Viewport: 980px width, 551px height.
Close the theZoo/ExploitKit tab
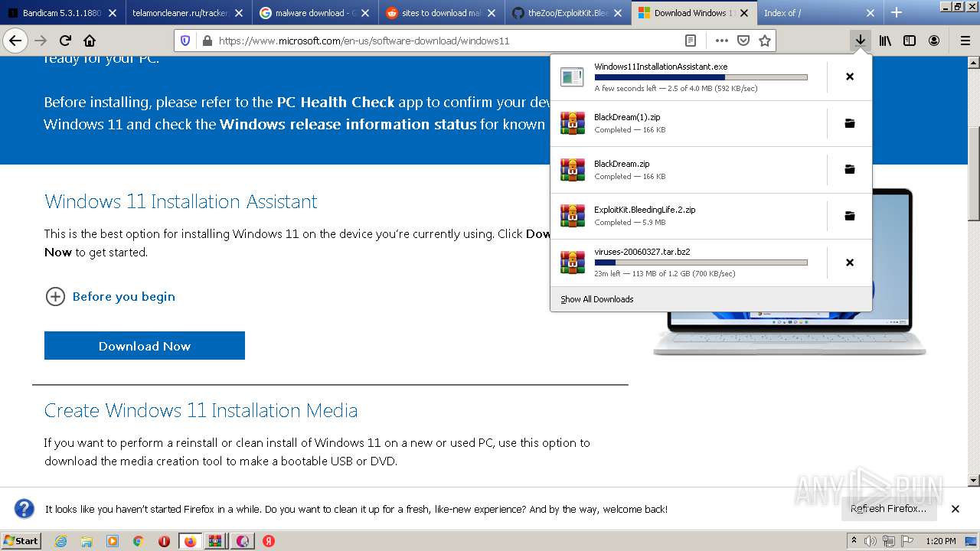tap(618, 13)
